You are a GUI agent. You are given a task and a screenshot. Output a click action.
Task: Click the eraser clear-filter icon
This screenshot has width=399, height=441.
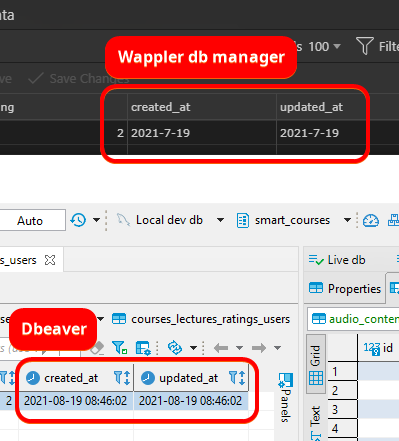point(97,348)
